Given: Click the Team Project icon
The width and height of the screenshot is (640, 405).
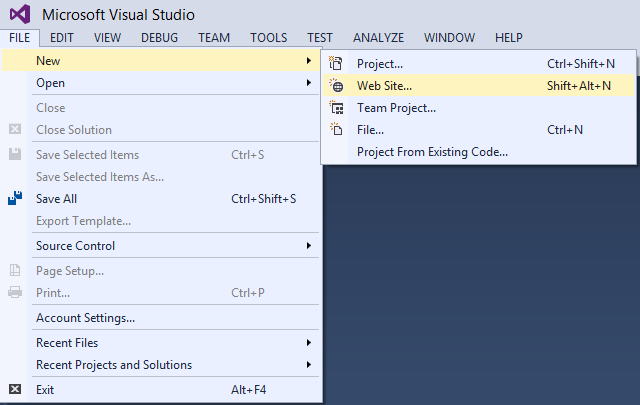Looking at the screenshot, I should [x=337, y=108].
